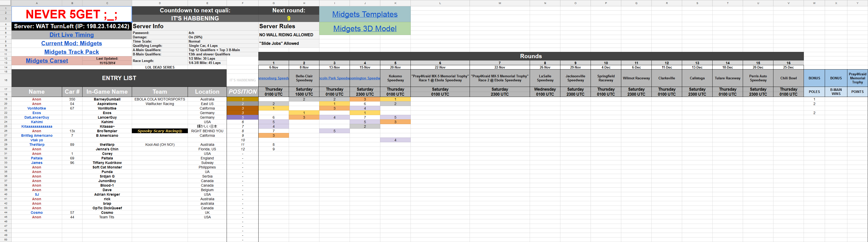
Task: Click the Spooky Scary Racing team cell
Action: click(x=160, y=131)
